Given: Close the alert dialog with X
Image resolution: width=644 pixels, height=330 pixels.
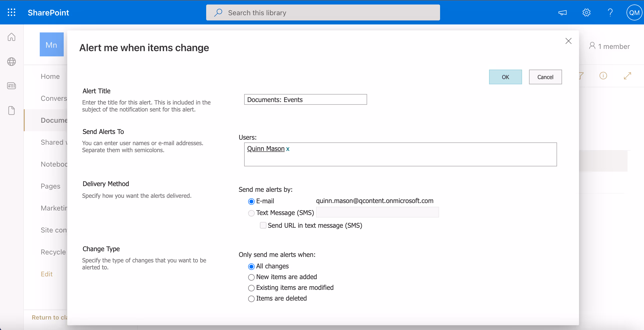Looking at the screenshot, I should pyautogui.click(x=568, y=41).
